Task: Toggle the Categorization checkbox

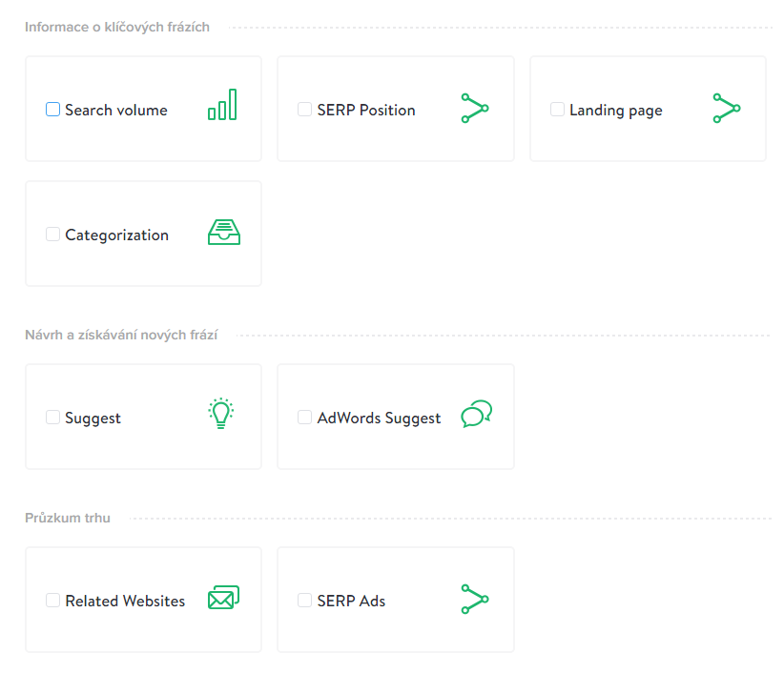Action: pos(53,235)
